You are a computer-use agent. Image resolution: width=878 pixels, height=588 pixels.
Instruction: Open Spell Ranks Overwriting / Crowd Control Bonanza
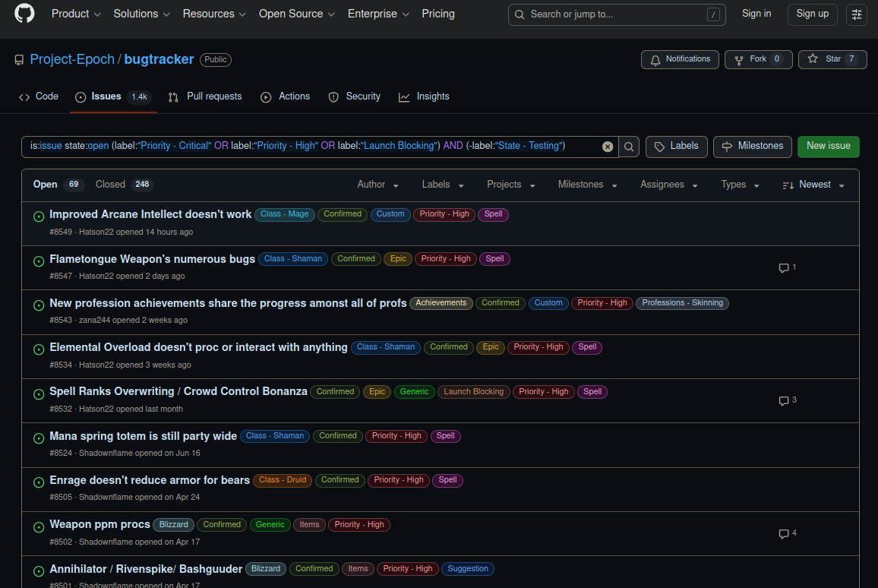[x=178, y=392]
